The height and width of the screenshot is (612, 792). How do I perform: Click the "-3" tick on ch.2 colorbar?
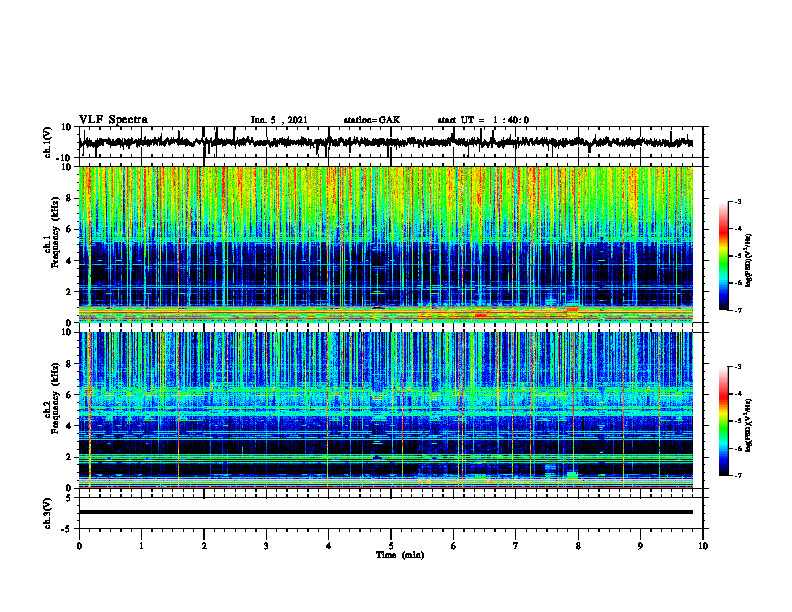738,367
